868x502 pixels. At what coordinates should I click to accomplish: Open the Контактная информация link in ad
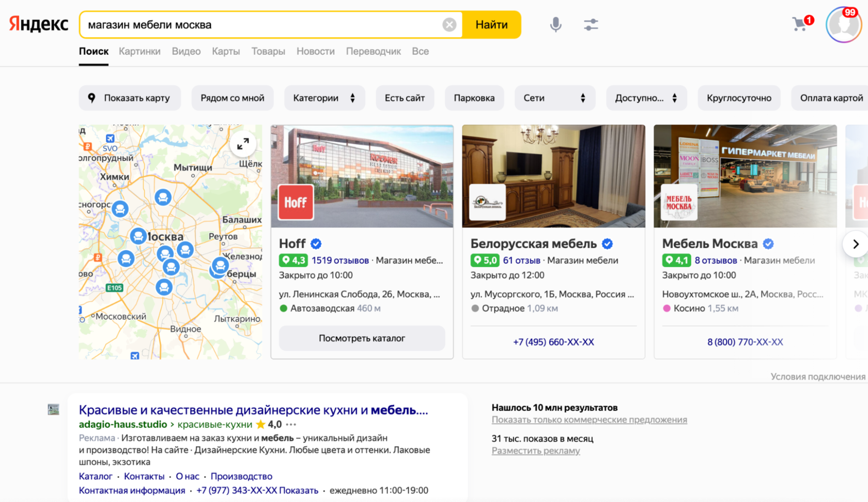pyautogui.click(x=132, y=490)
